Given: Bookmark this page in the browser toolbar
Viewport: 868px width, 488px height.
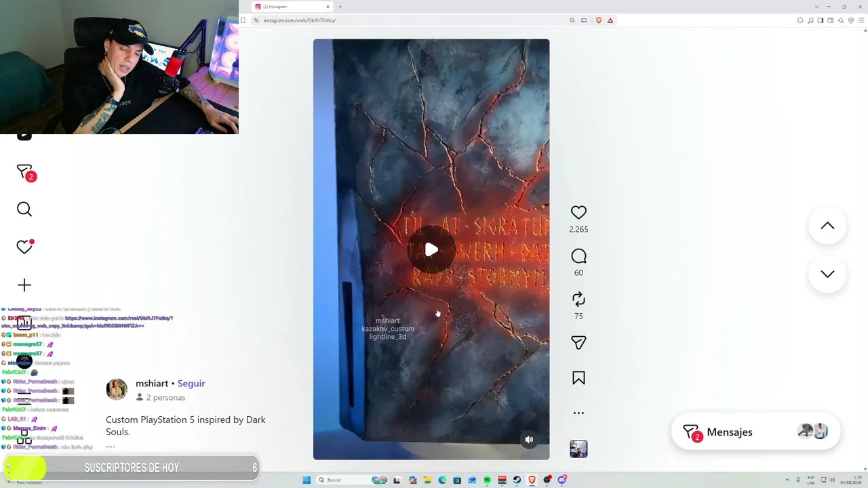Looking at the screenshot, I should click(243, 20).
